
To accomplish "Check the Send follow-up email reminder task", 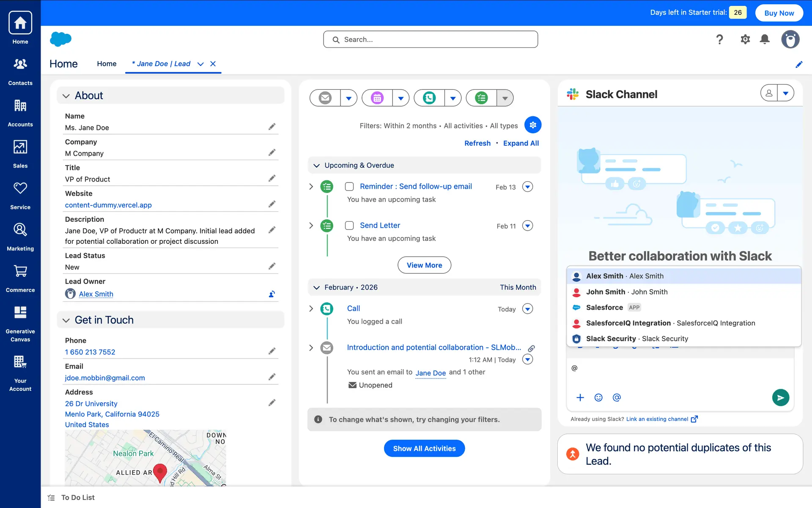I will [x=349, y=187].
